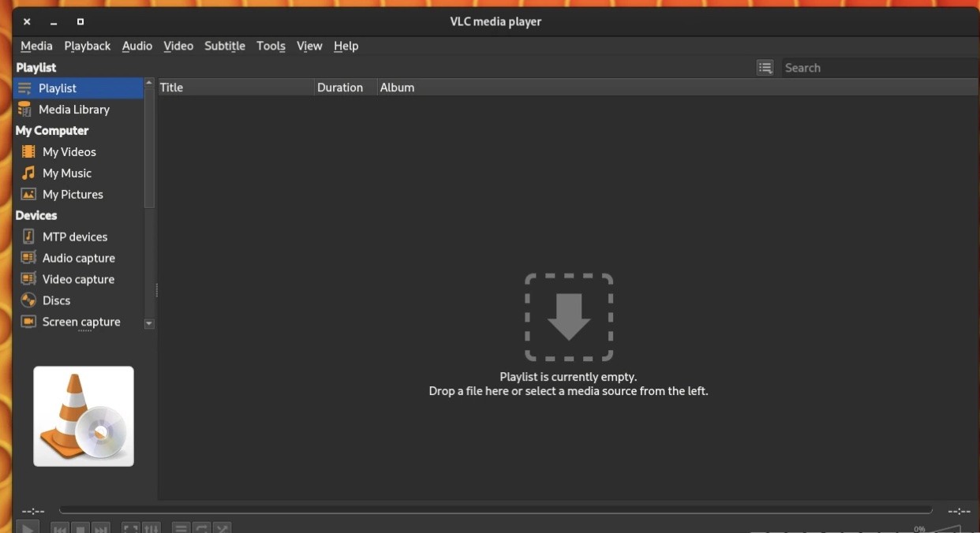Select Media Library in the sidebar
This screenshot has width=980, height=533.
(x=73, y=109)
